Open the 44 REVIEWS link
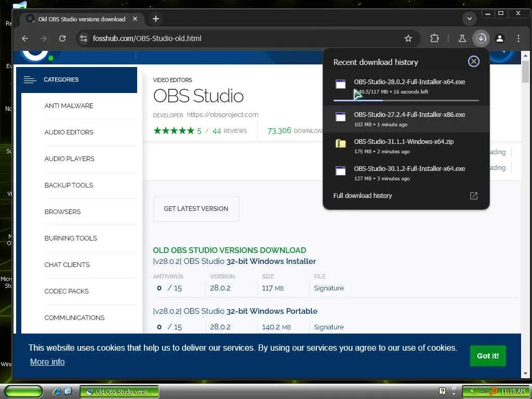 tap(230, 131)
